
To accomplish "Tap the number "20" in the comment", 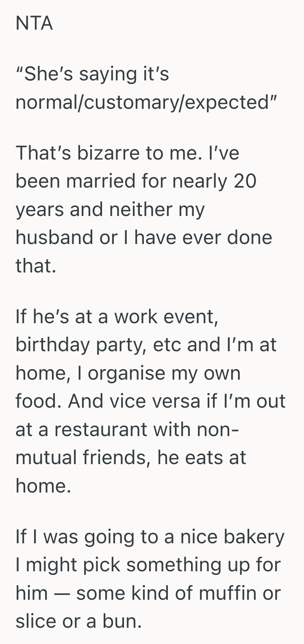I will pyautogui.click(x=245, y=181).
